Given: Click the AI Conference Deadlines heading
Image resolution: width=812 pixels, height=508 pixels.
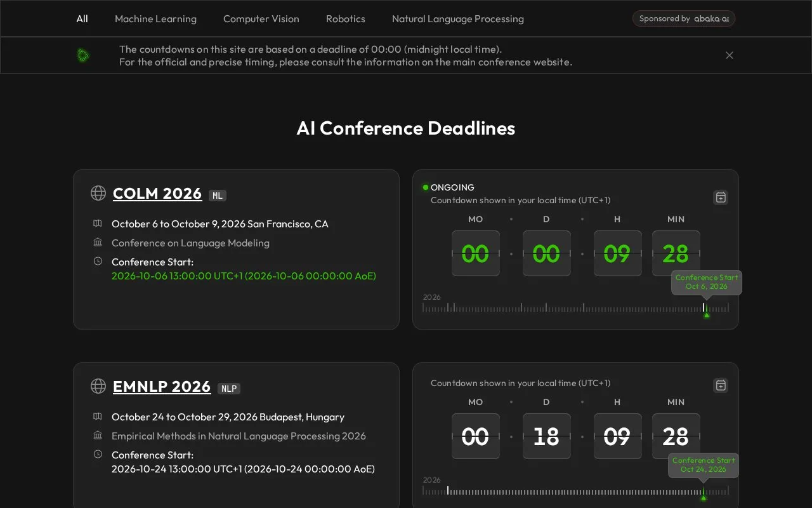Looking at the screenshot, I should point(406,128).
